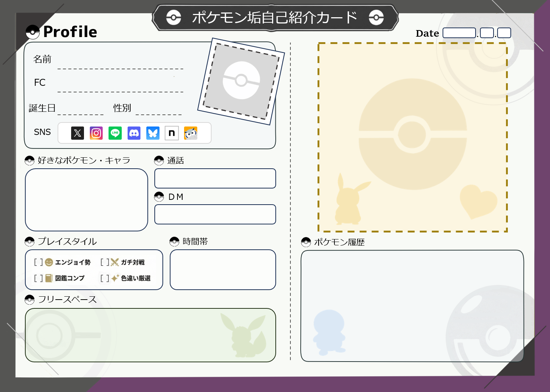Click the Bluesky butterfly icon
This screenshot has height=392, width=550.
(153, 133)
